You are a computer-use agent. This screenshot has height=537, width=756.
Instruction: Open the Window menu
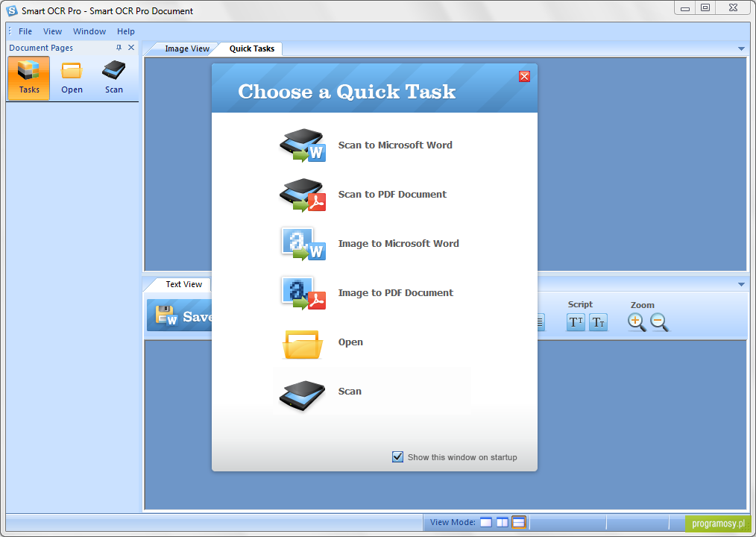click(x=89, y=31)
